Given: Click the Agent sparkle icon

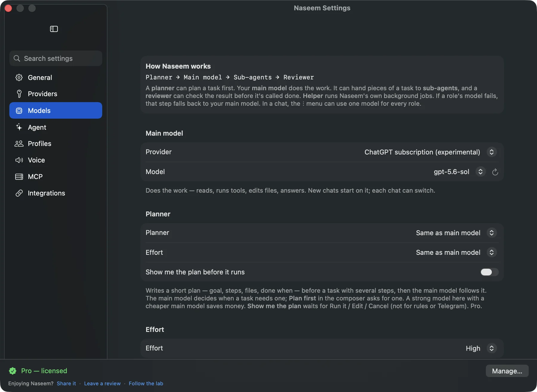Looking at the screenshot, I should pos(19,127).
